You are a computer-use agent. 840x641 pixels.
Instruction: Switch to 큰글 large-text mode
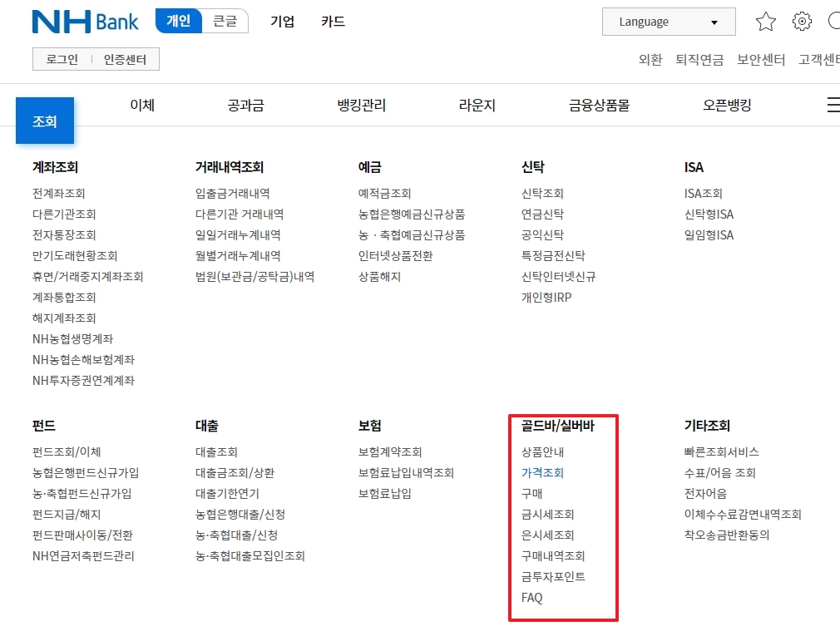click(x=225, y=22)
